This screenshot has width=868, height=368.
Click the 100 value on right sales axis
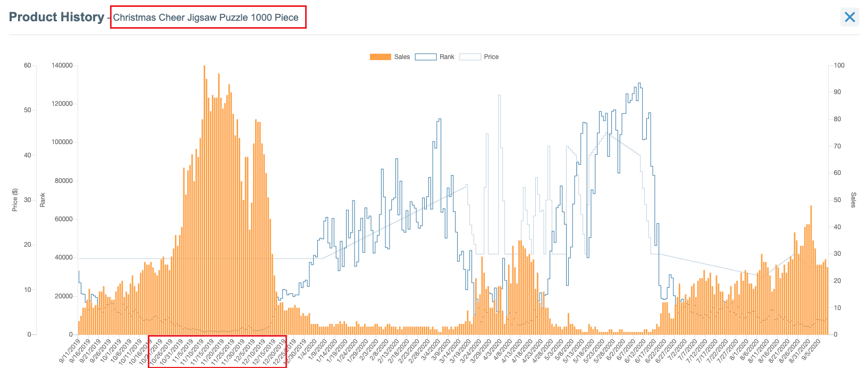click(x=839, y=65)
